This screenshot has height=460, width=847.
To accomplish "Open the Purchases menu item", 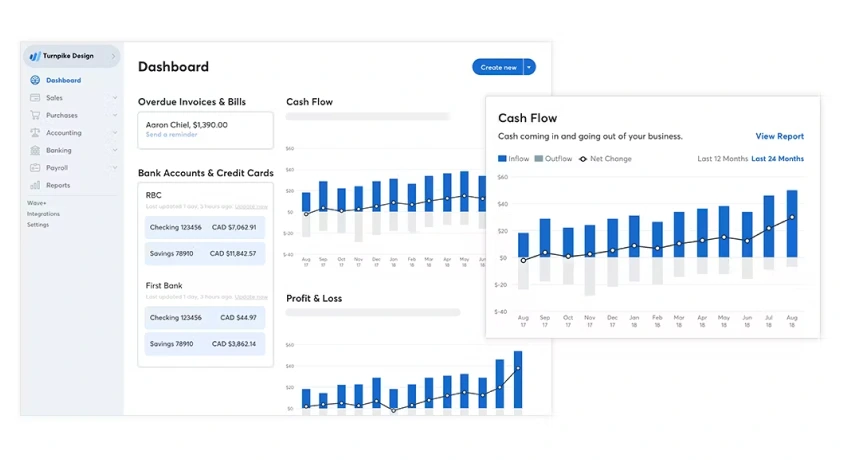I will (x=62, y=115).
